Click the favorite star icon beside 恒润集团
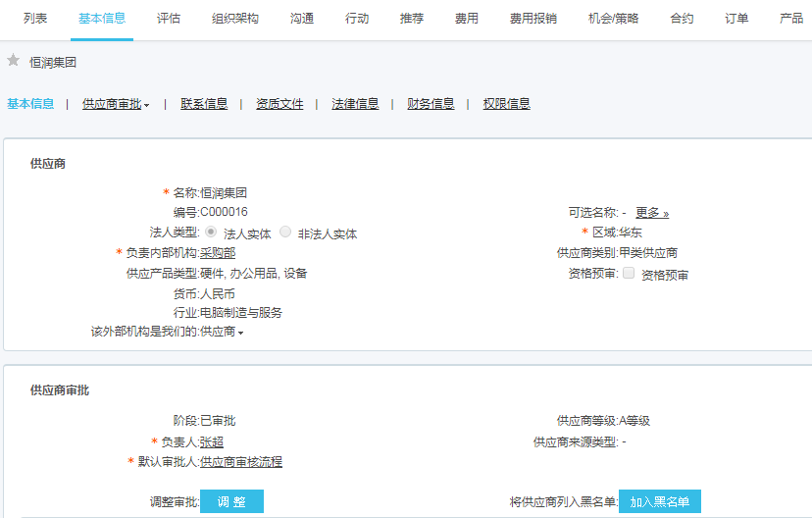The height and width of the screenshot is (518, 812). [x=14, y=61]
